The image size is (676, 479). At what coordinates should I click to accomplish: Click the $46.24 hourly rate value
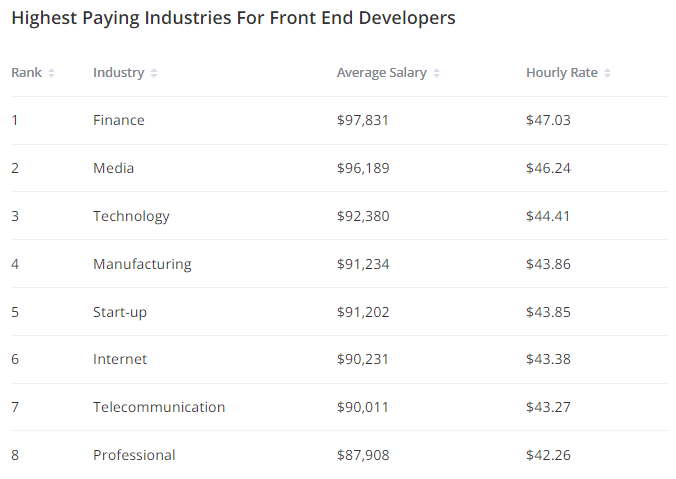[548, 168]
